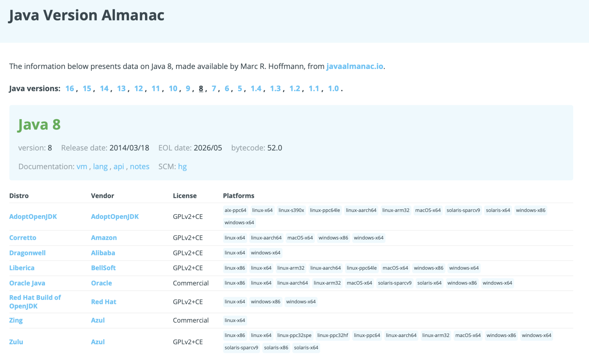Viewport: 589px width, 364px height.
Task: Open the Zulu distro page
Action: [x=16, y=342]
